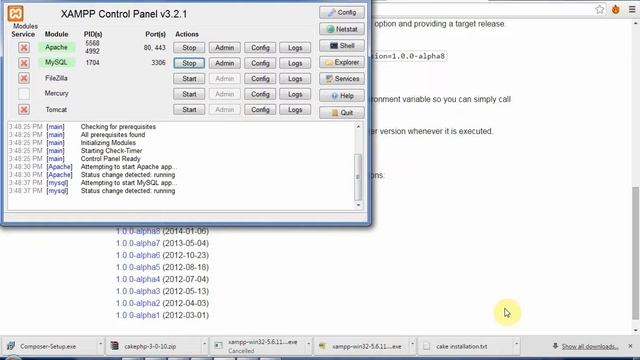Toggle the Tomcat service checkbox
Viewport: 640px width, 360px height.
pos(24,109)
